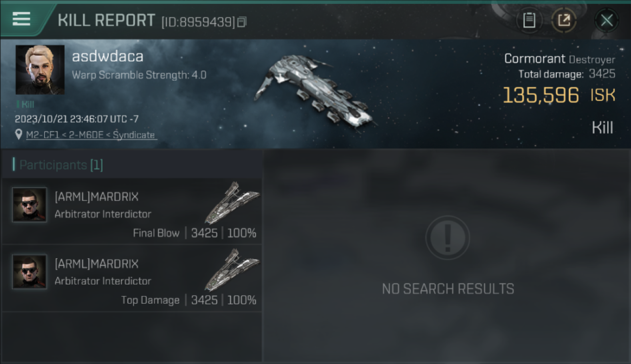
Task: Close the kill report window
Action: click(606, 20)
